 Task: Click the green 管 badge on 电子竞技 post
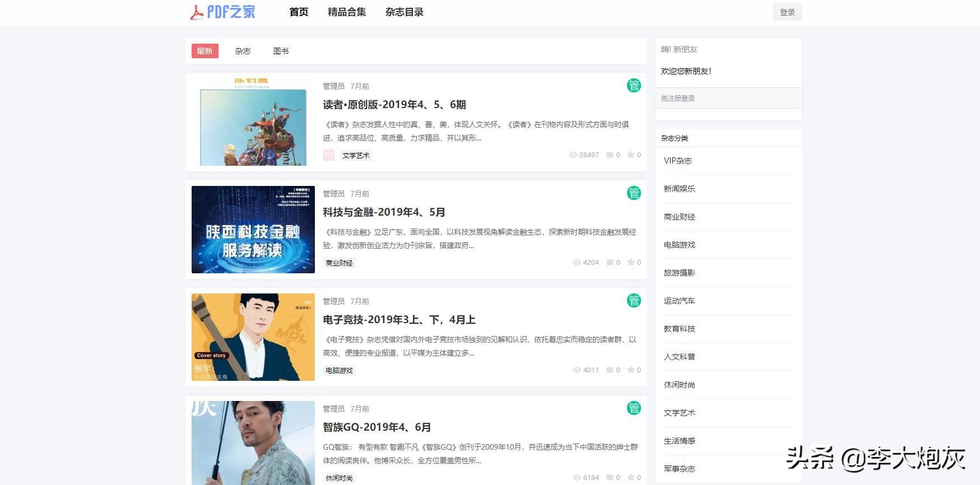(634, 301)
